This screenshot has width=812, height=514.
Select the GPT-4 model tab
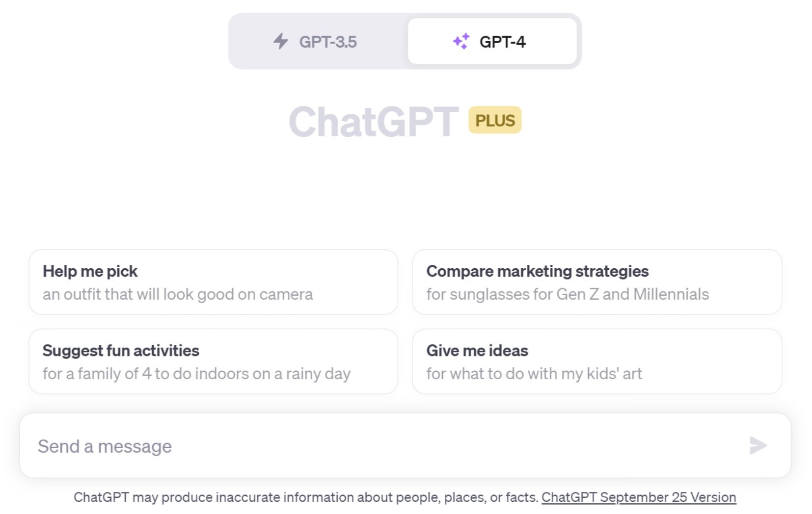pyautogui.click(x=492, y=41)
